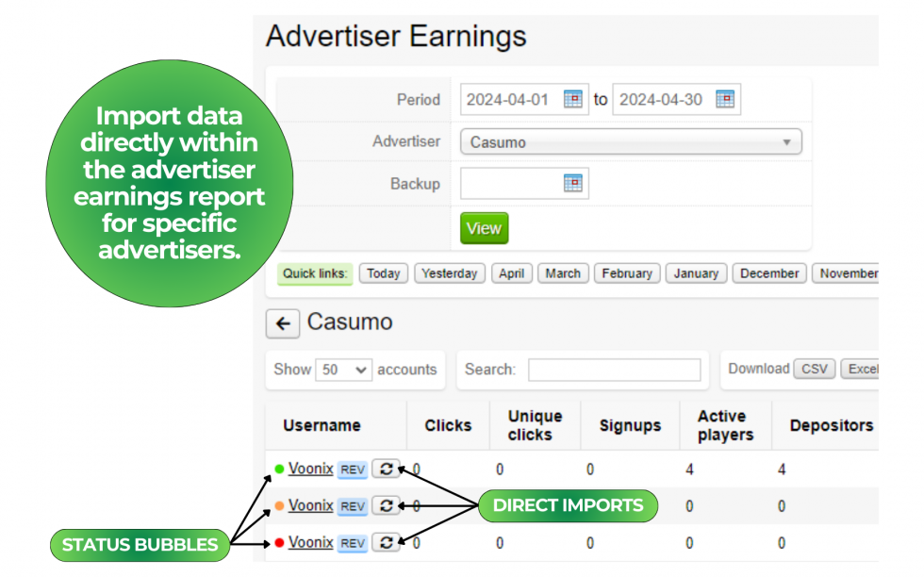Viewport: 924px width, 577px height.
Task: Select the April quick link
Action: point(512,273)
